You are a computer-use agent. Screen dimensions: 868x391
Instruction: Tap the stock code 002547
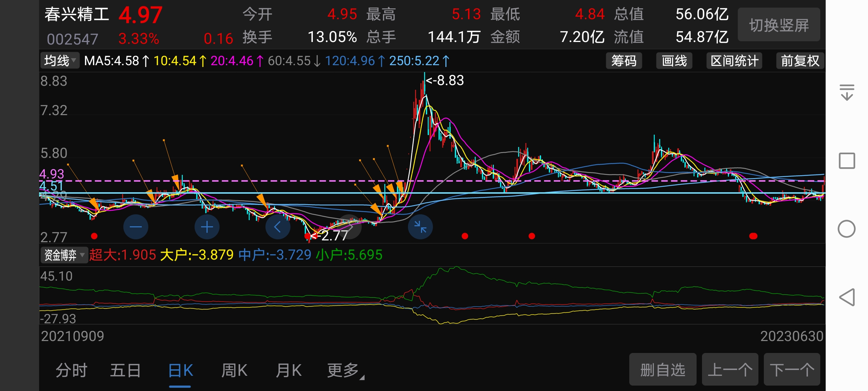pos(72,39)
